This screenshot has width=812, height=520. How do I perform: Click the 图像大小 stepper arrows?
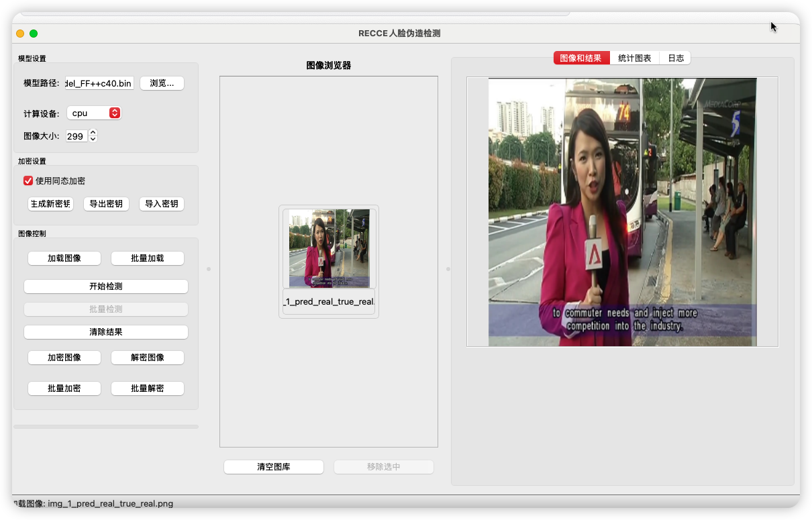pos(93,136)
